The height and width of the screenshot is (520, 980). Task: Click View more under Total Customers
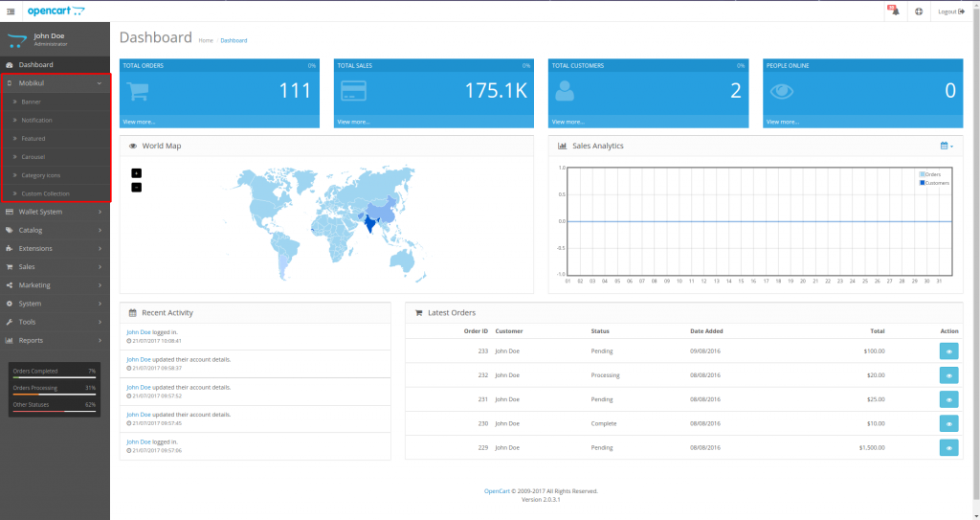(568, 122)
